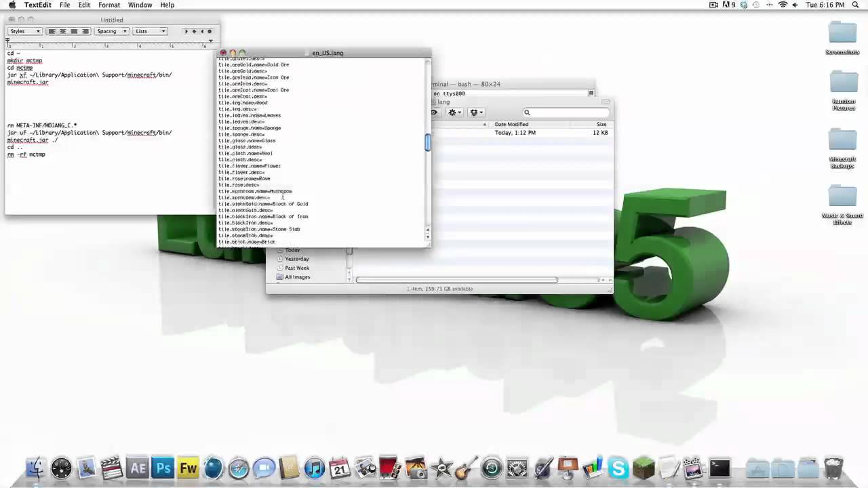Image resolution: width=868 pixels, height=488 pixels.
Task: Open GarageBand guitar icon in dock
Action: 467,468
